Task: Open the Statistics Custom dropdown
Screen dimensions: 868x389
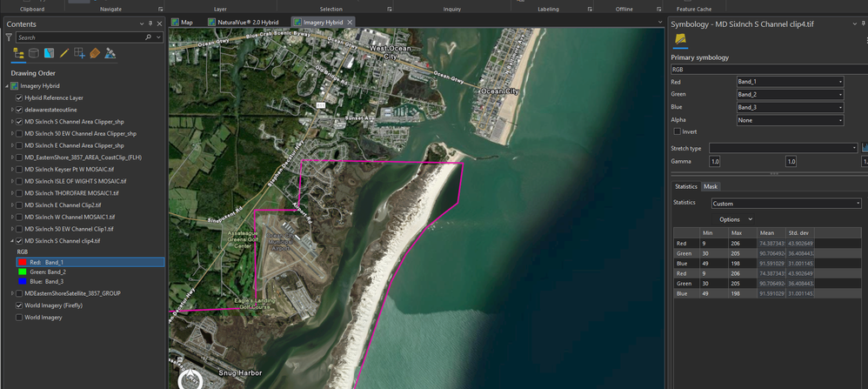Action: click(x=786, y=204)
